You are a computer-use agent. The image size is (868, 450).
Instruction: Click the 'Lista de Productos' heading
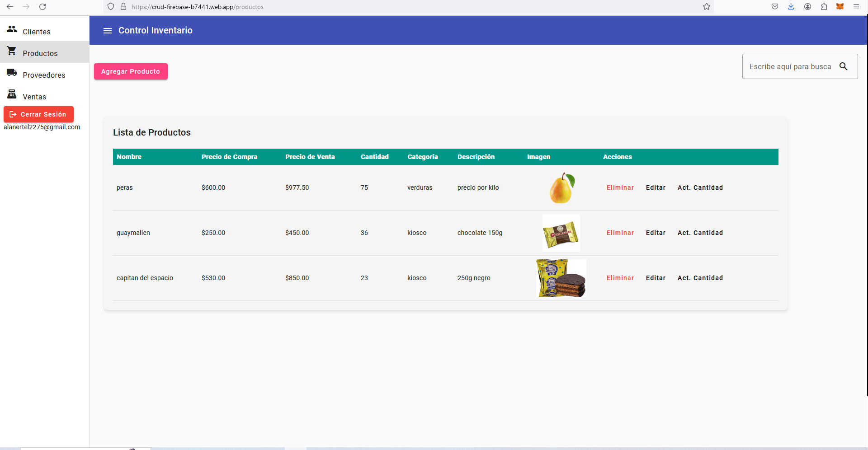point(152,132)
